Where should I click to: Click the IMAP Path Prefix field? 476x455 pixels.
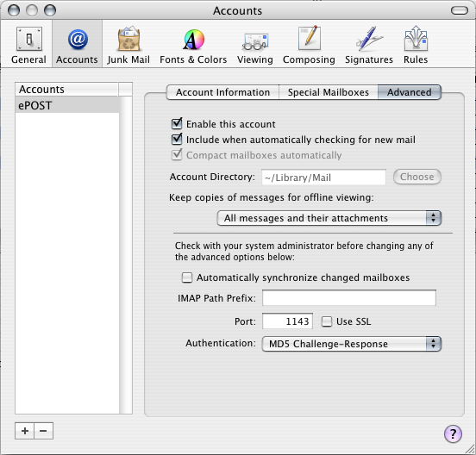[349, 297]
